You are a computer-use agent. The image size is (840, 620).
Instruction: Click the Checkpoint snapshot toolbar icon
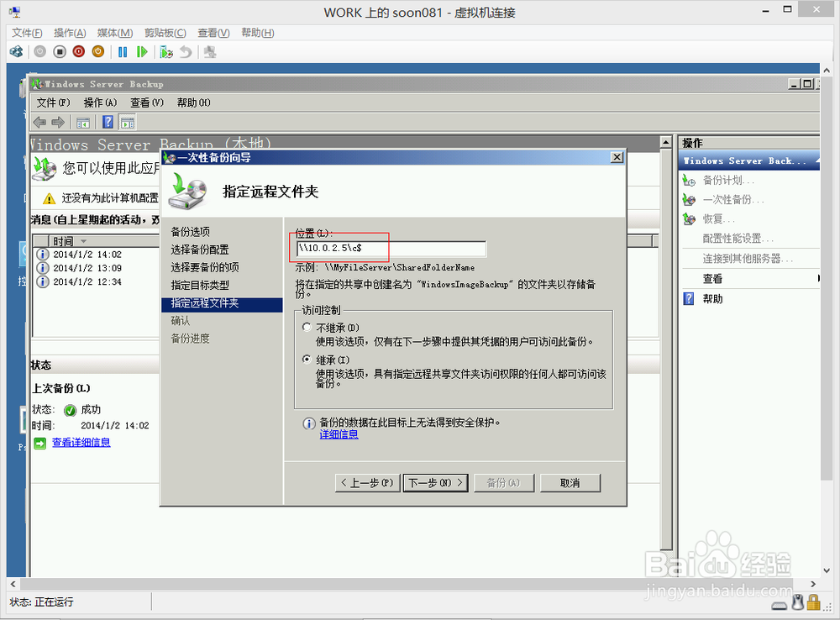pyautogui.click(x=166, y=52)
